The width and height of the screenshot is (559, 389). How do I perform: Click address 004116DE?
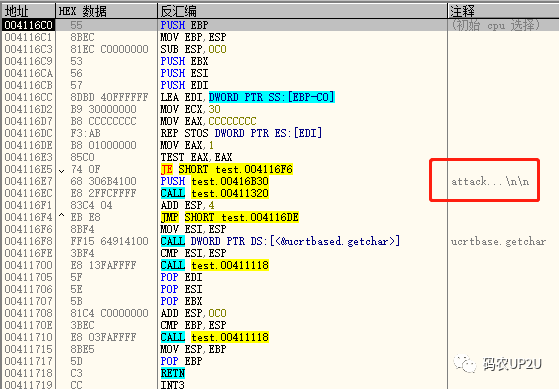[29, 145]
